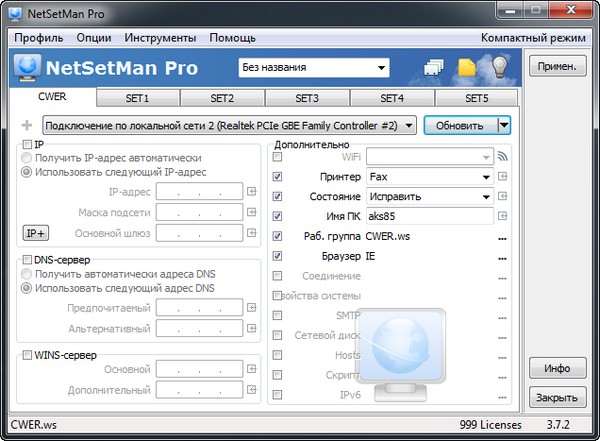Open IPv6 ellipsis settings
This screenshot has height=441, width=600.
(502, 398)
